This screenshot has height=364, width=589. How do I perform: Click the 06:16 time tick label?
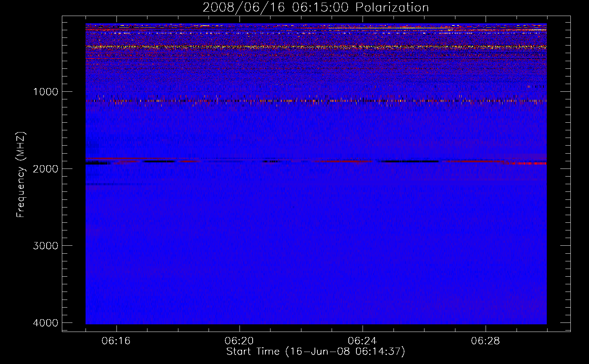tap(116, 341)
